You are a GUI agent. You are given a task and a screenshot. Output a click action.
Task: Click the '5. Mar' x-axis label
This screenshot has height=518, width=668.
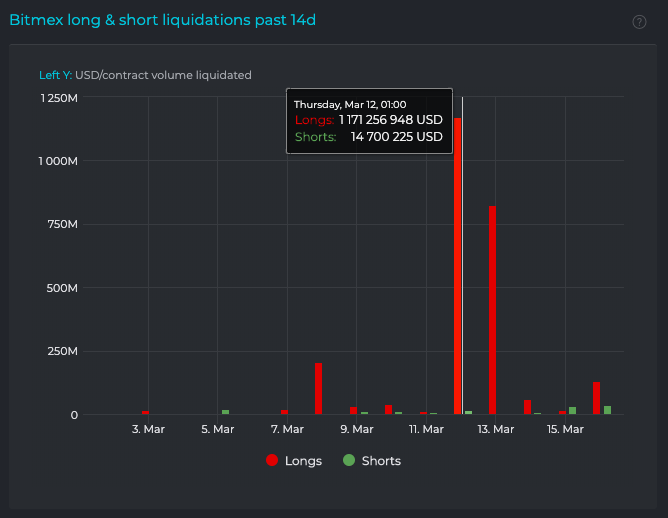218,429
